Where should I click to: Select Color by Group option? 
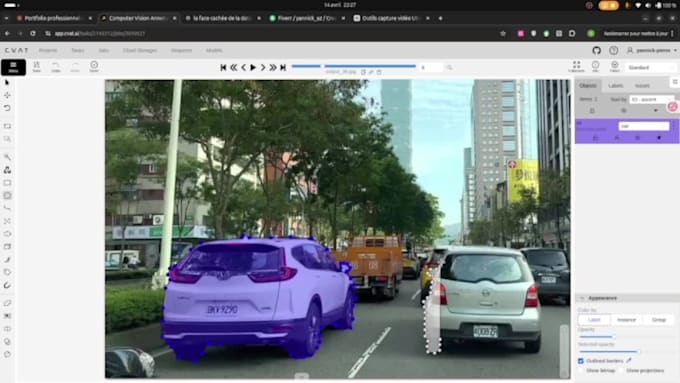tap(659, 320)
